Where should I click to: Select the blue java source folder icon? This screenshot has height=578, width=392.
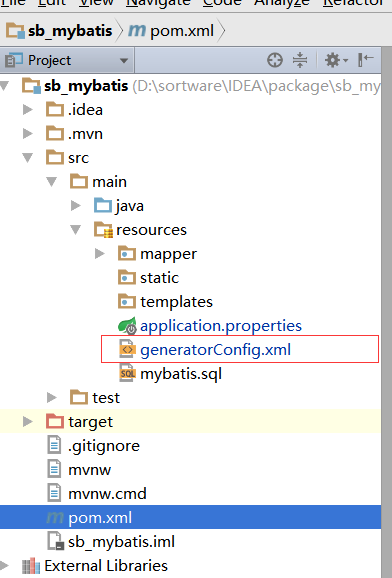click(103, 205)
